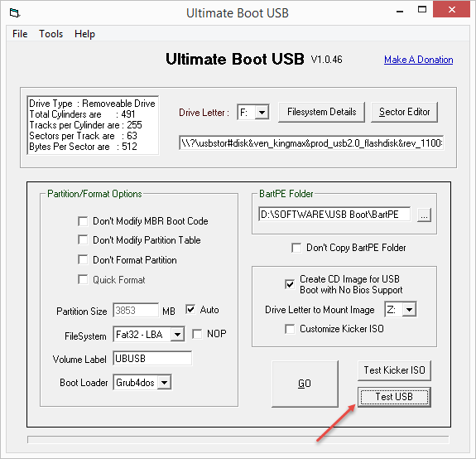The height and width of the screenshot is (459, 476).
Task: Open the FileSystem Fat32 - LBA dropdown
Action: [177, 335]
